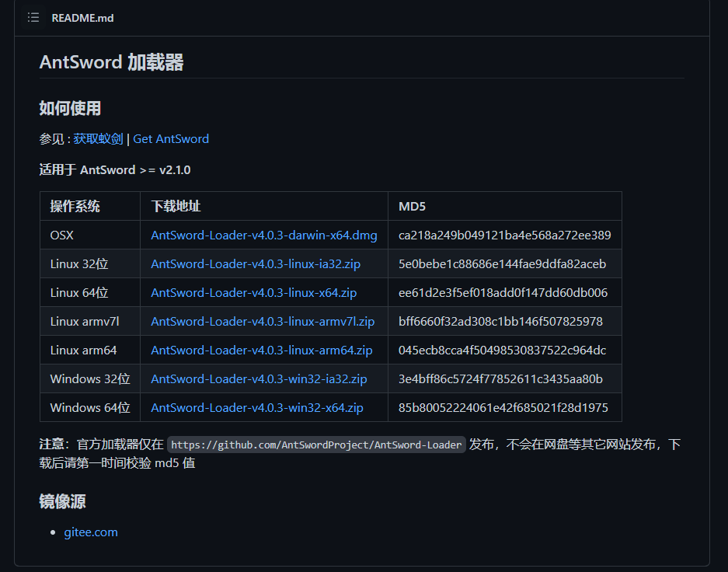
Task: Click the README.md file title
Action: pos(82,18)
